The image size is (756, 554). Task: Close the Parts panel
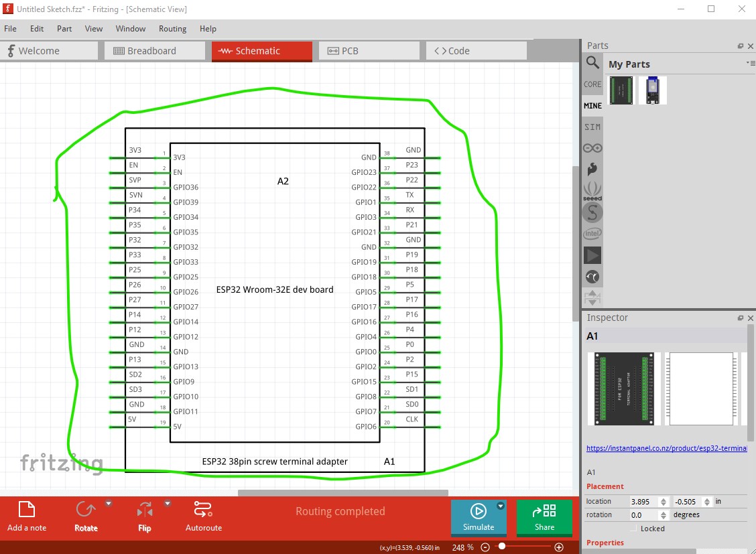tap(750, 46)
